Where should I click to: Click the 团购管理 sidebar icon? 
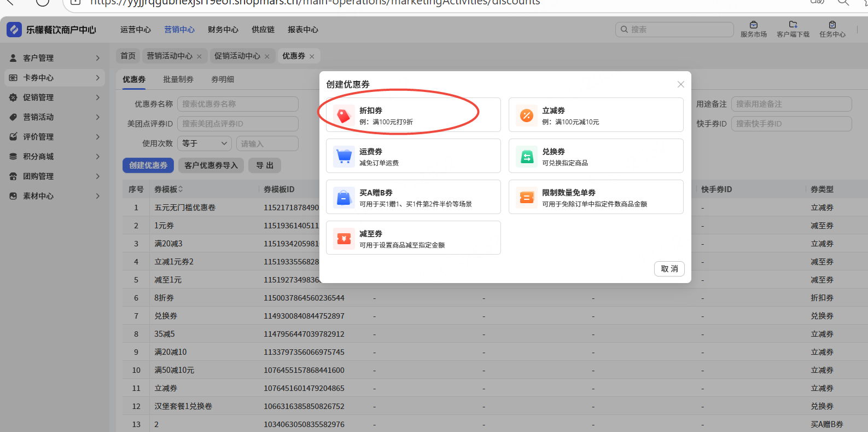click(x=13, y=176)
